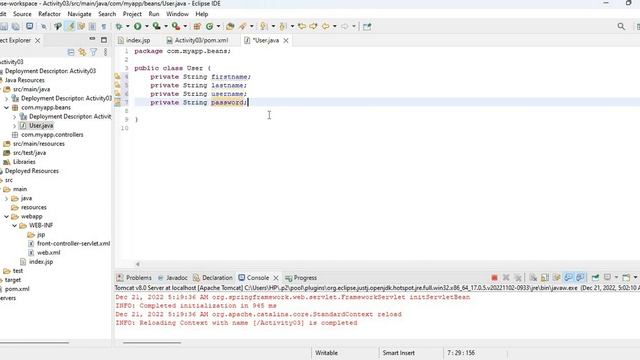Click the New Java Class icon
The height and width of the screenshot is (360, 640).
coord(209,26)
